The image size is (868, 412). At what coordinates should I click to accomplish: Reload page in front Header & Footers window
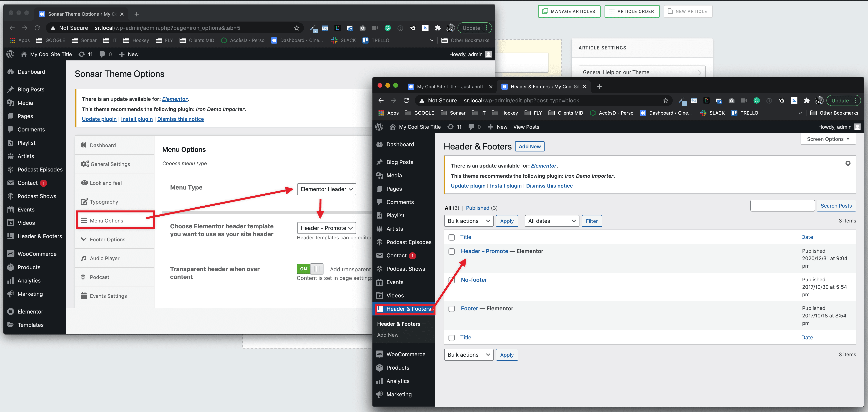406,100
